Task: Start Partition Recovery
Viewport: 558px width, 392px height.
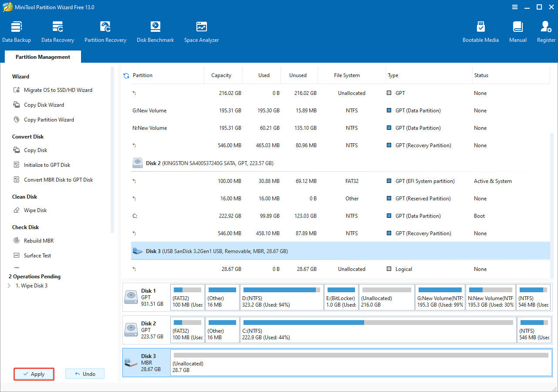Action: click(x=105, y=30)
